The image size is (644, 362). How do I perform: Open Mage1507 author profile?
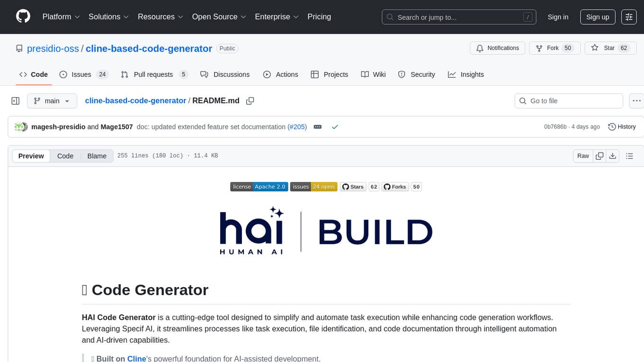click(x=116, y=127)
